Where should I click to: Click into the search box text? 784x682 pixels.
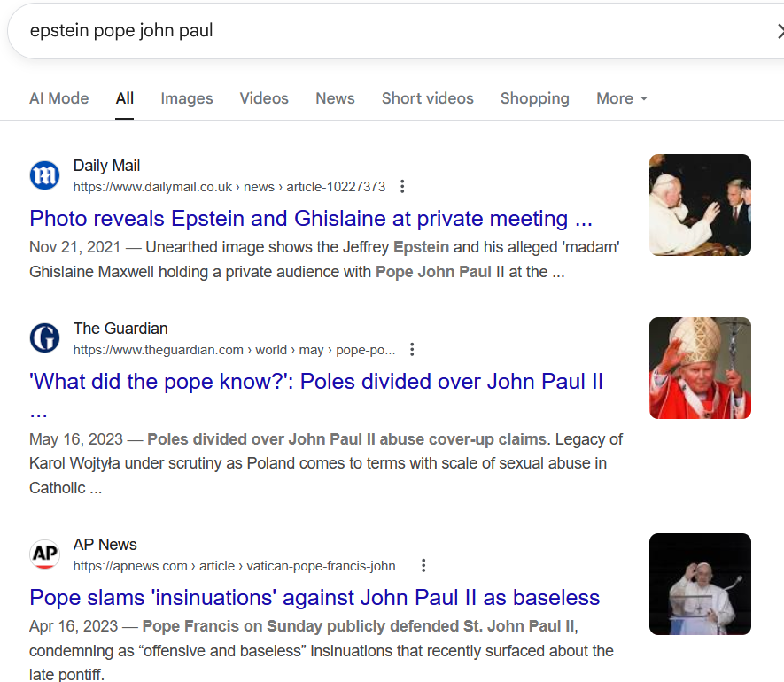(x=121, y=30)
